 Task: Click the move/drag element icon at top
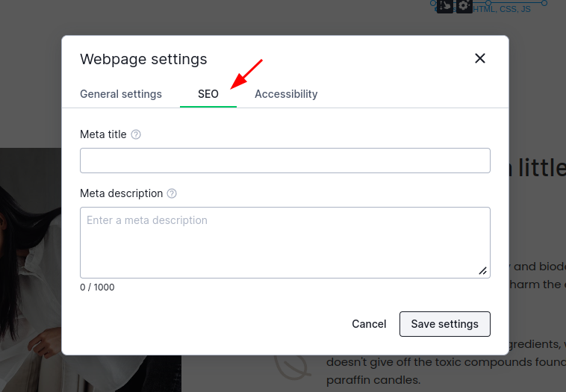click(x=445, y=6)
